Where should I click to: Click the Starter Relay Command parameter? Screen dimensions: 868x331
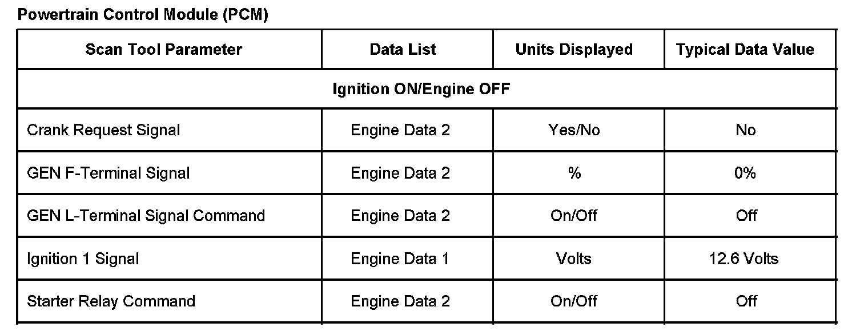(x=111, y=301)
